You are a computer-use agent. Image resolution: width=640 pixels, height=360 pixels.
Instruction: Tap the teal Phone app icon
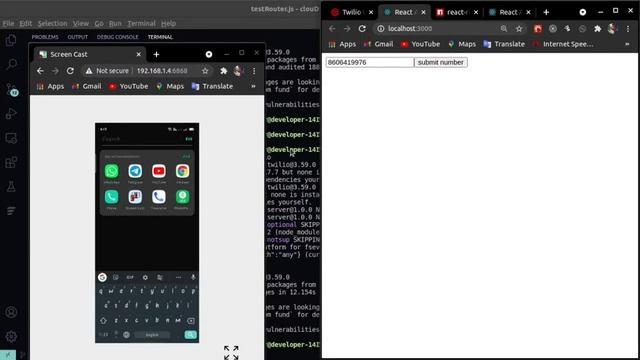111,197
